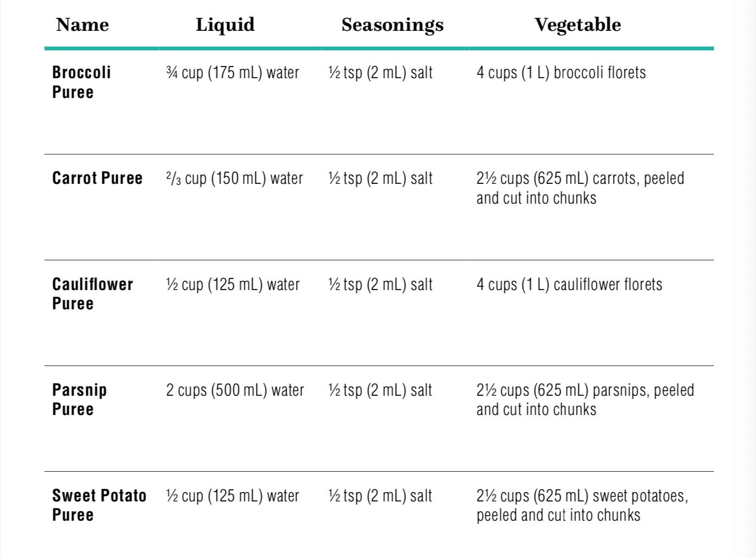Click the 4 cups cauliflower florets cell
The height and width of the screenshot is (557, 756).
(x=569, y=285)
